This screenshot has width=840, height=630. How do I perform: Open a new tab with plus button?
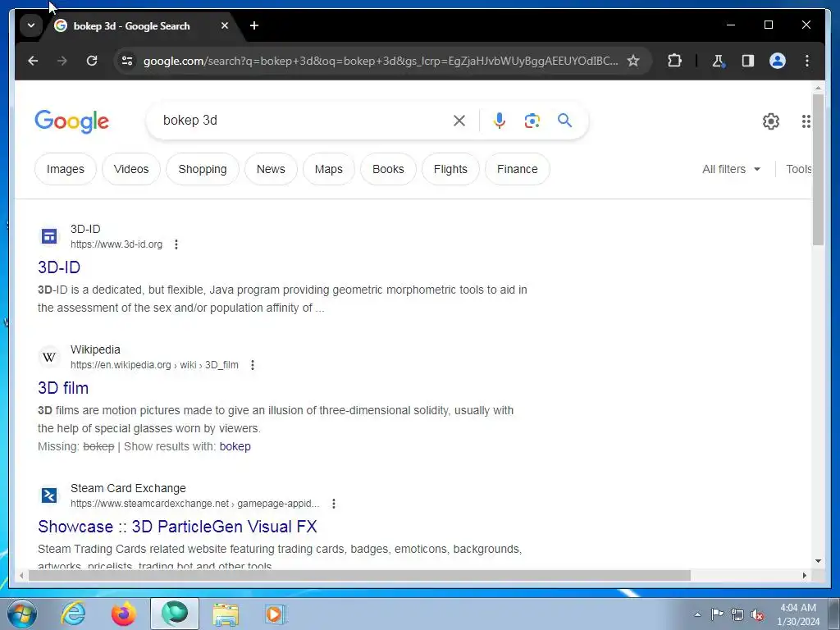254,25
